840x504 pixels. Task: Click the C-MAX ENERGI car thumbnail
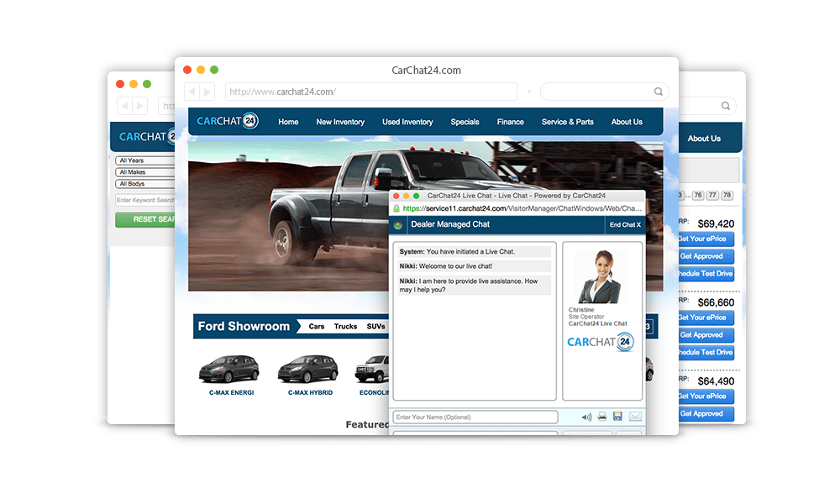tap(228, 369)
